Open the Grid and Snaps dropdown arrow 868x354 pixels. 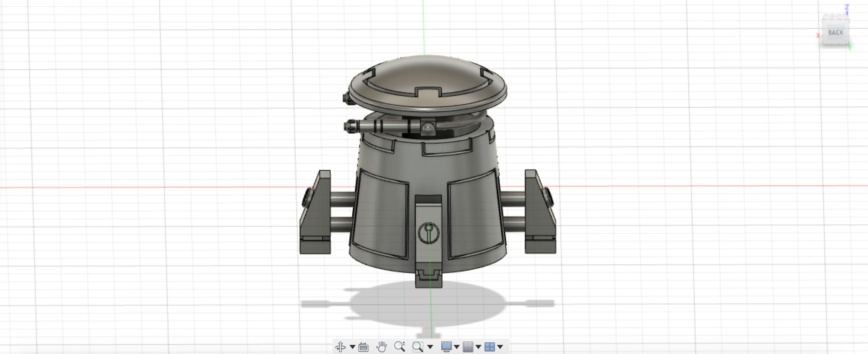[478, 347]
